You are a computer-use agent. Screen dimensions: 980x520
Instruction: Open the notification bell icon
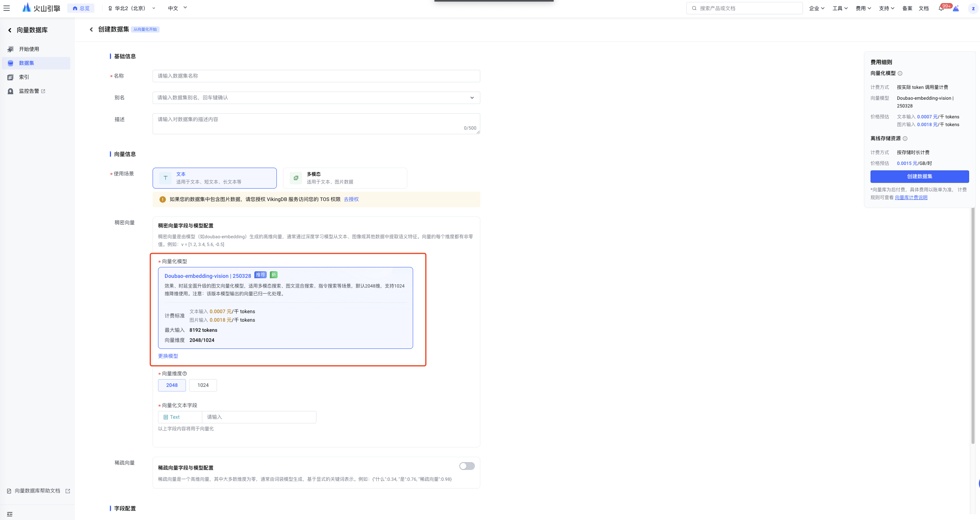(941, 8)
